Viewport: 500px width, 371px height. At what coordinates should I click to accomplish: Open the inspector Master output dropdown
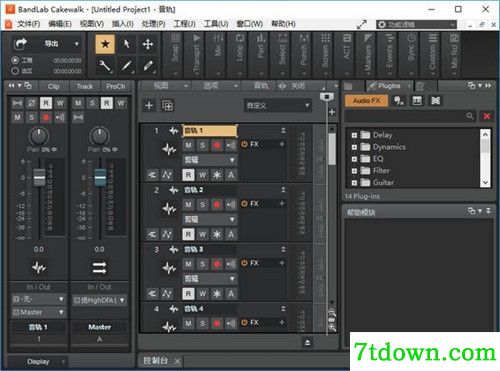click(x=38, y=312)
